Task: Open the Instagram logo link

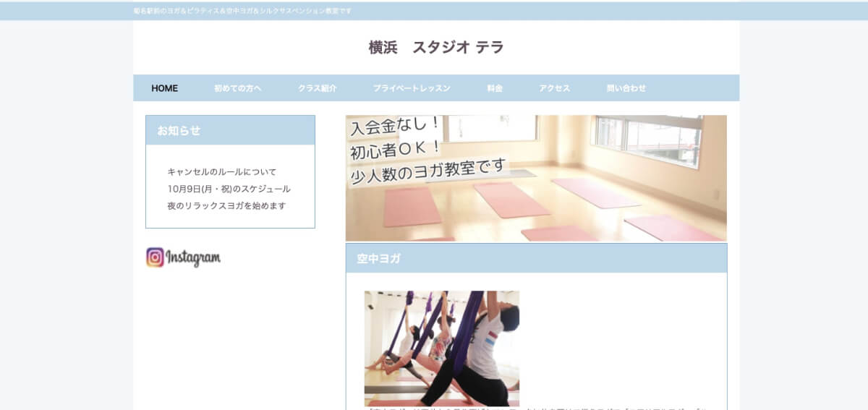Action: [x=183, y=257]
